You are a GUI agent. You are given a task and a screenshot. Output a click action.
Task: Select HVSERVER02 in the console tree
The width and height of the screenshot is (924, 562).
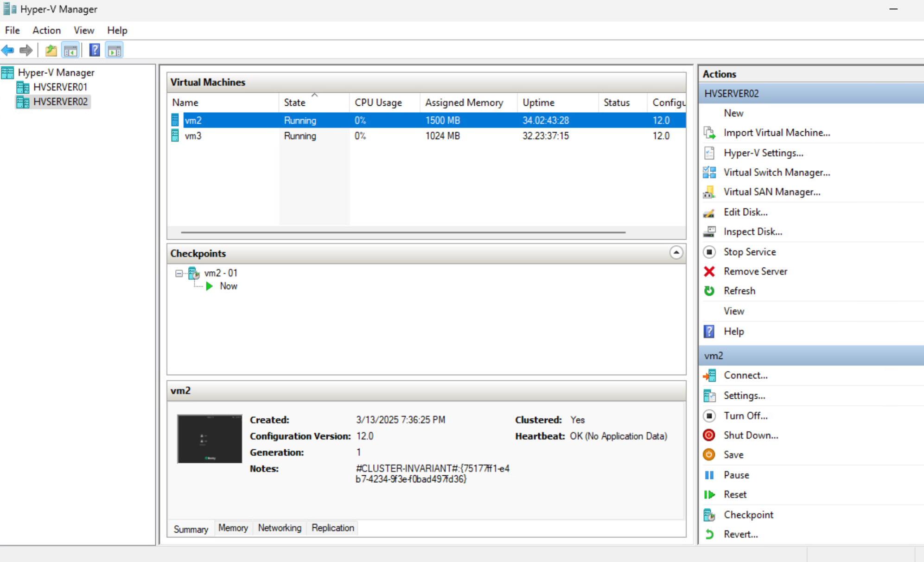[60, 102]
